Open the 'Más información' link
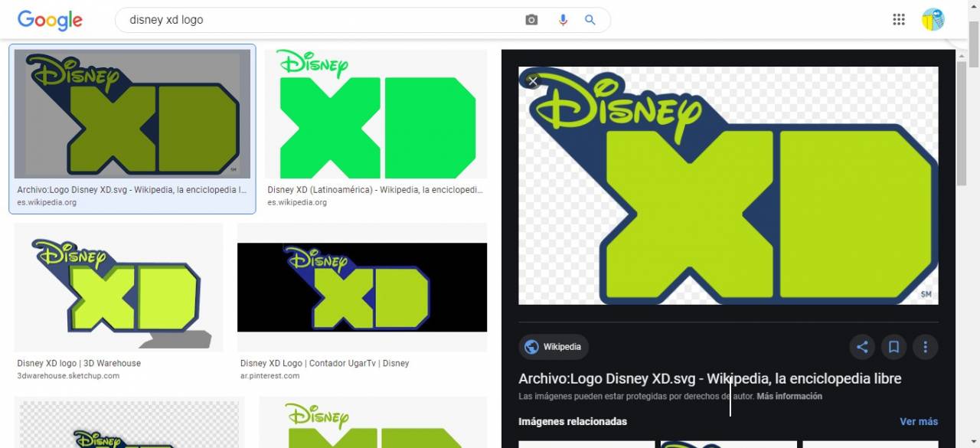Image resolution: width=980 pixels, height=448 pixels. coord(789,396)
